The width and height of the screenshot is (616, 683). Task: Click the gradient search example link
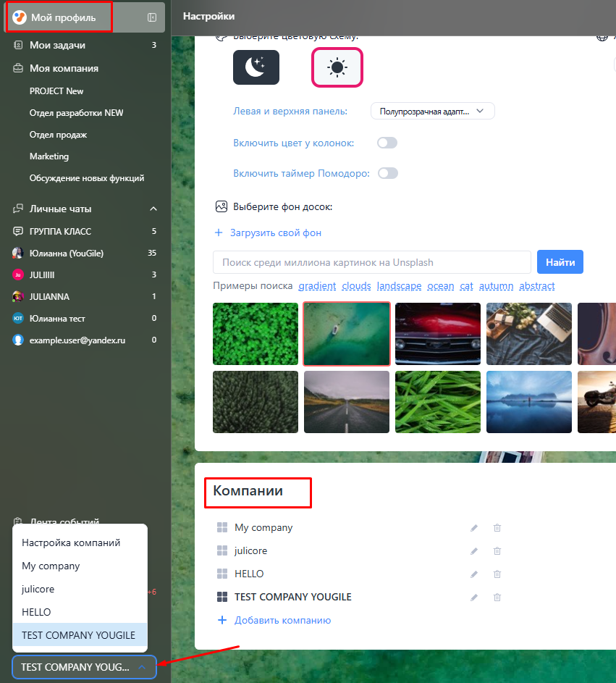coord(317,286)
